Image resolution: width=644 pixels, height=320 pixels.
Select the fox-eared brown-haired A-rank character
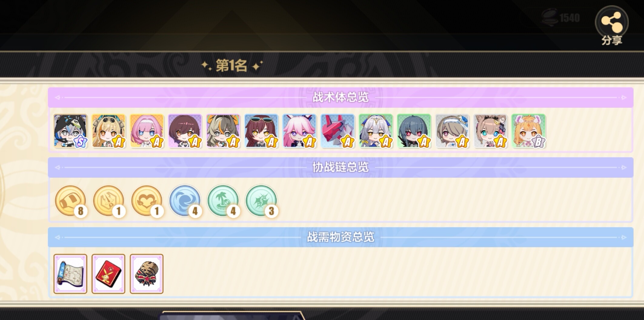[490, 131]
